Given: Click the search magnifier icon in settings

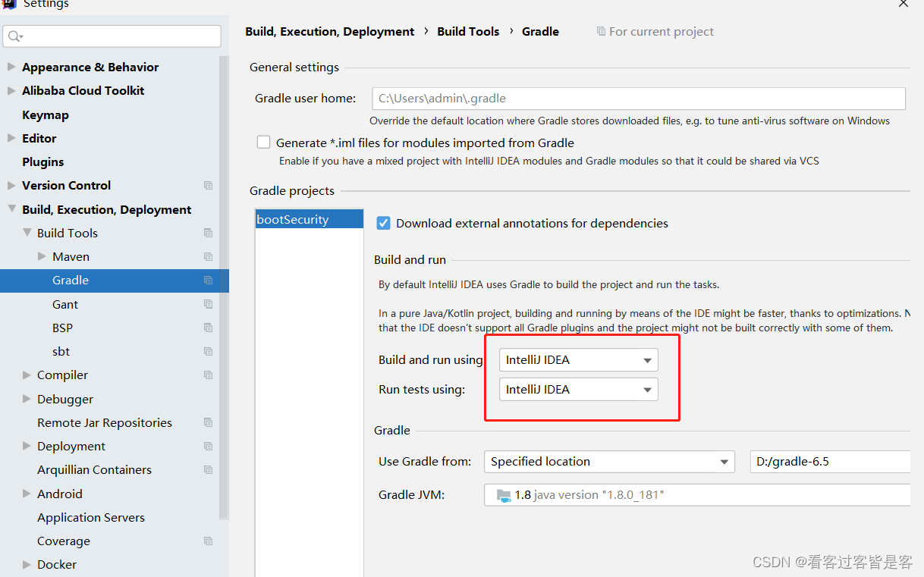Looking at the screenshot, I should (15, 36).
